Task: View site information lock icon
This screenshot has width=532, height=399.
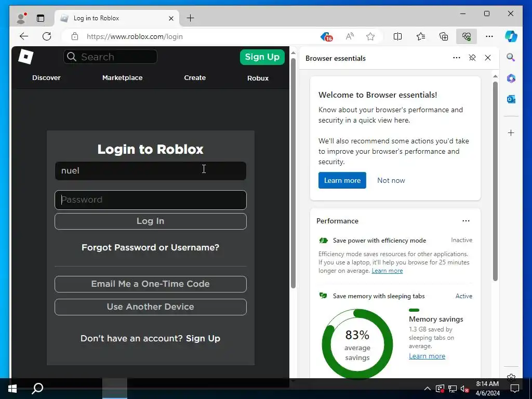Action: click(x=75, y=36)
